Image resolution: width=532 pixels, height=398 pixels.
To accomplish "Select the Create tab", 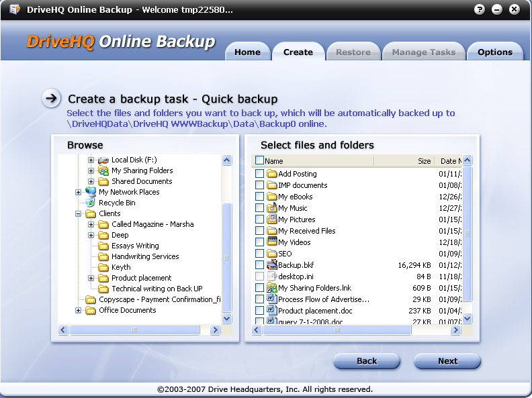I will [298, 52].
